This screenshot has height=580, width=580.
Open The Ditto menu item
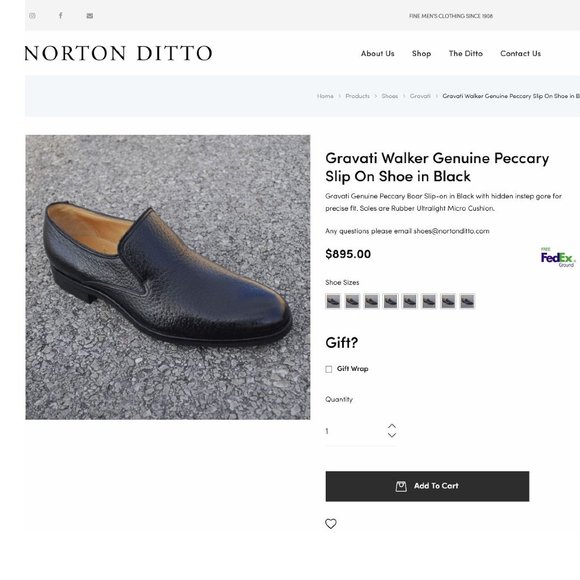coord(466,54)
